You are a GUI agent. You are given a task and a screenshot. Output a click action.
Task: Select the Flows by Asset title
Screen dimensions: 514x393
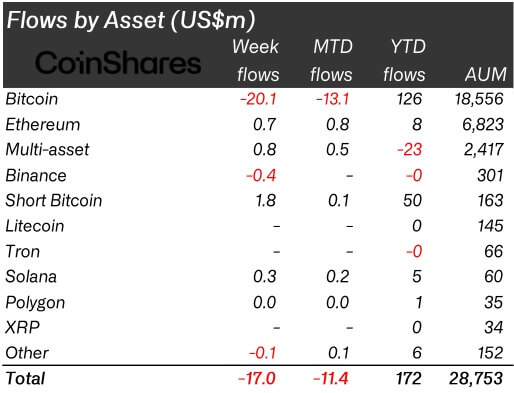coord(131,20)
